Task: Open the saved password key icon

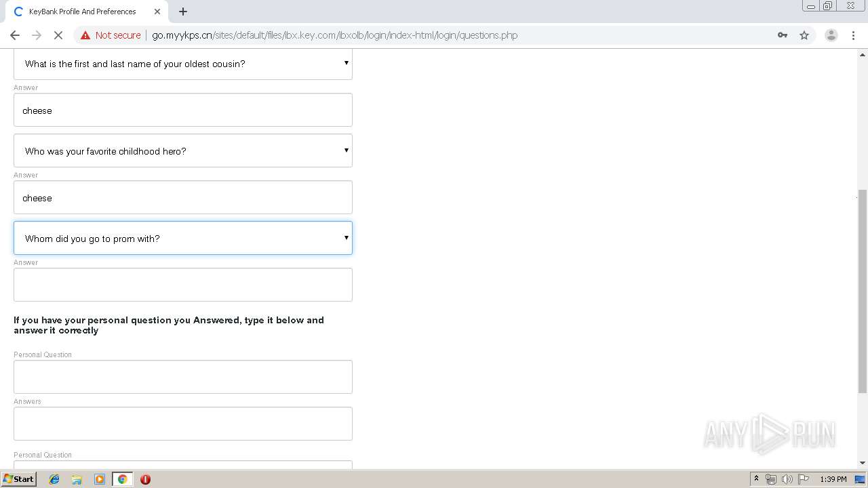Action: point(783,35)
